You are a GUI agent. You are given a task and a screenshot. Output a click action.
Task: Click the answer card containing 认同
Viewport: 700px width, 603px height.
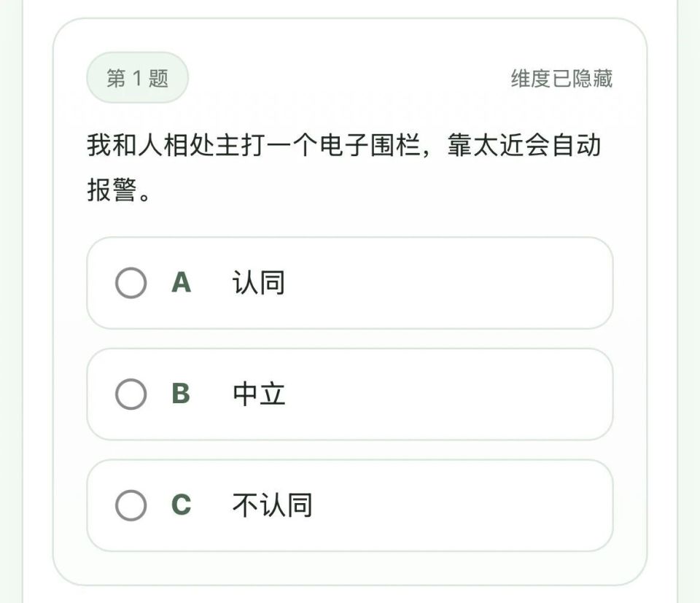(x=350, y=282)
